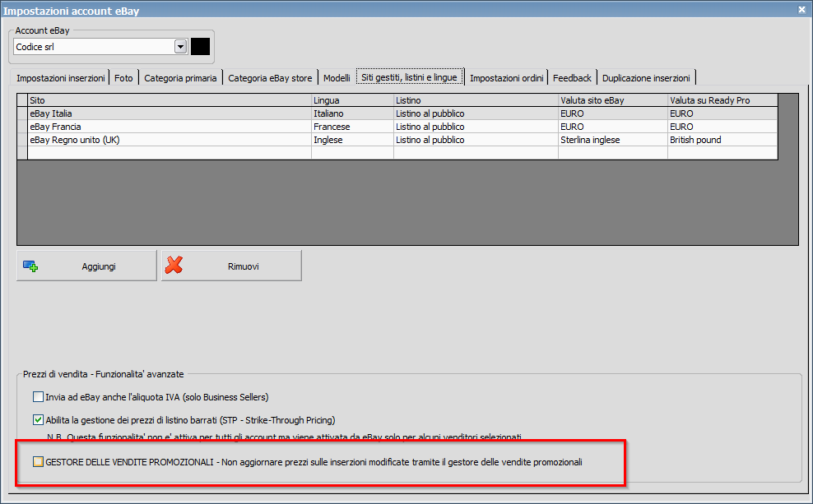Click the Valuta sito eBay column header
This screenshot has width=813, height=504.
tap(612, 100)
